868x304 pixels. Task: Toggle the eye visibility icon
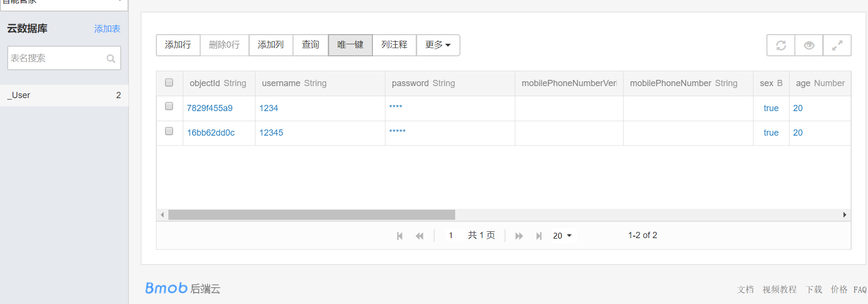pyautogui.click(x=809, y=45)
